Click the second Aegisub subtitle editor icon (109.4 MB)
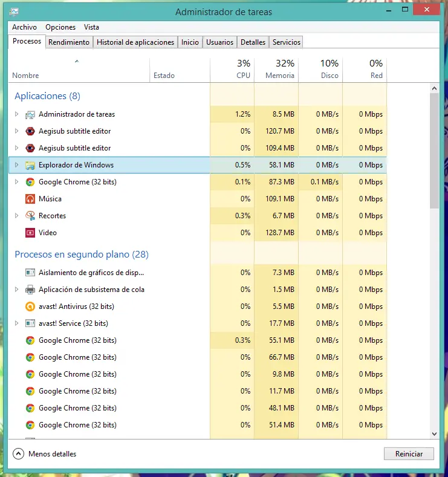Screen dimensions: 448x477 (x=30, y=148)
